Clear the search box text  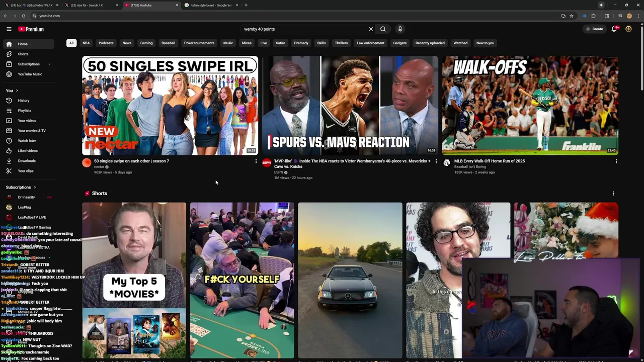[x=371, y=29]
